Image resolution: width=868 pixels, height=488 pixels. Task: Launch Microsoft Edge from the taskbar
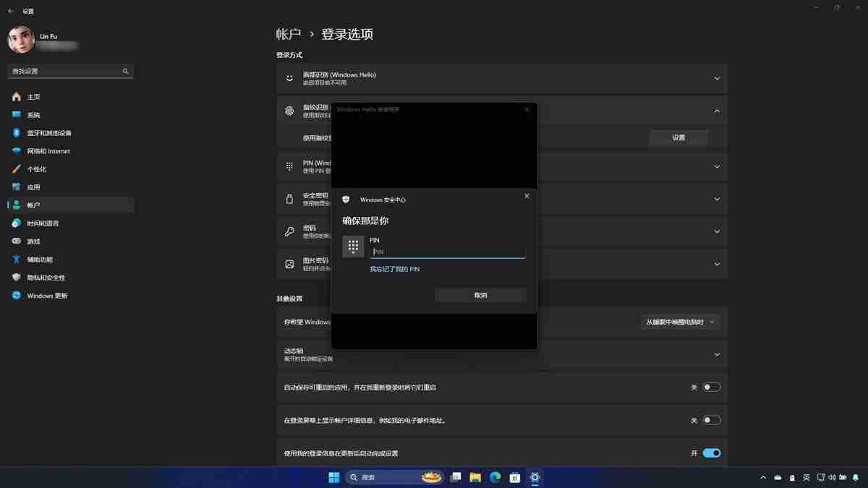pyautogui.click(x=495, y=477)
